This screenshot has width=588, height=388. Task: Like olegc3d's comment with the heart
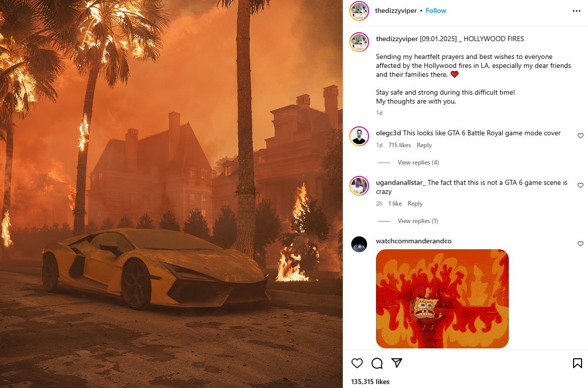click(580, 136)
